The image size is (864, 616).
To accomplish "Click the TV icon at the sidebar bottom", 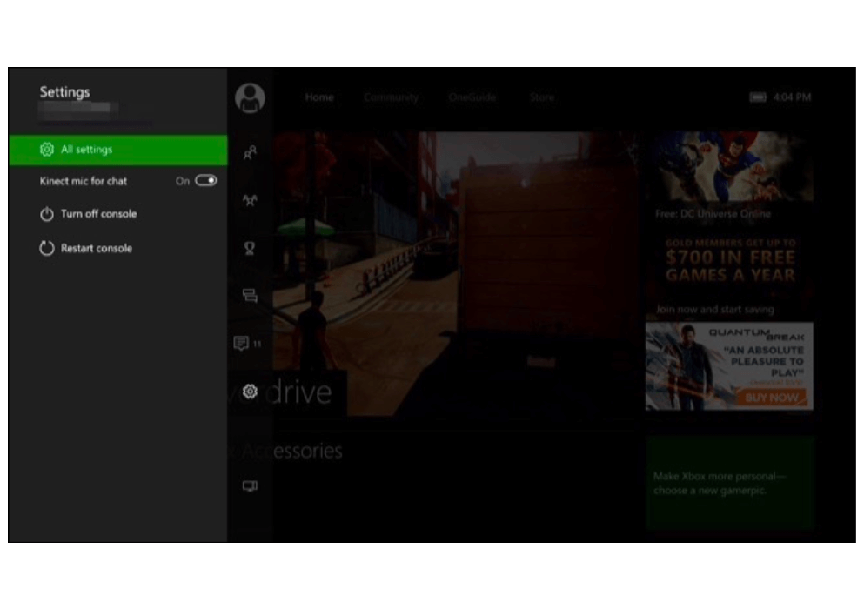I will 250,486.
